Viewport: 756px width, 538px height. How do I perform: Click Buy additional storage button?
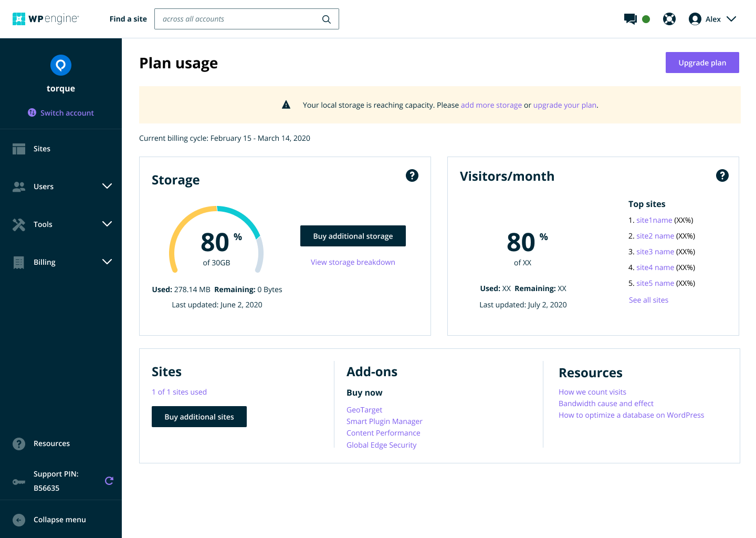click(353, 236)
